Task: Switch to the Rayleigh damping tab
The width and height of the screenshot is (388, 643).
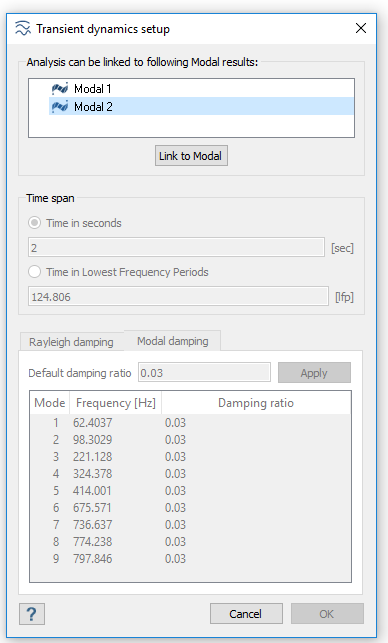Action: tap(71, 342)
